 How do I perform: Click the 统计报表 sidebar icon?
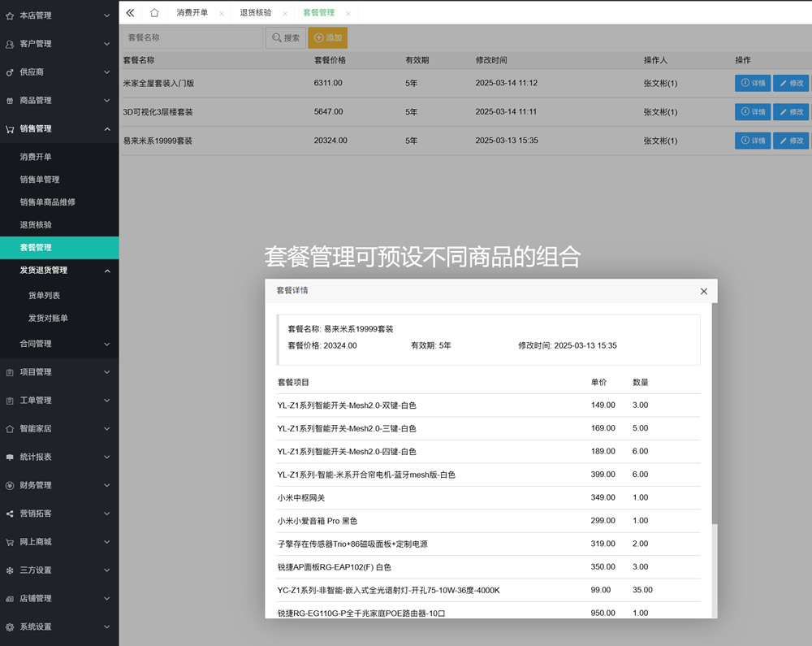[10, 457]
